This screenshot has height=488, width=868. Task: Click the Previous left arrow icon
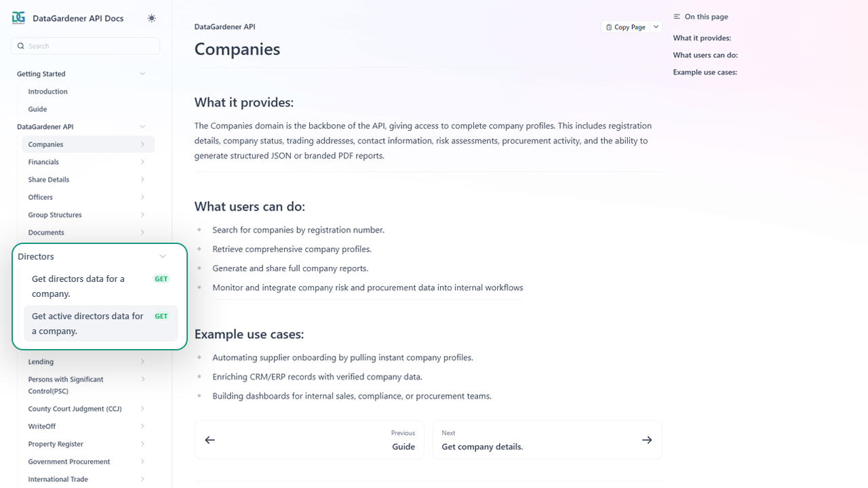(210, 440)
